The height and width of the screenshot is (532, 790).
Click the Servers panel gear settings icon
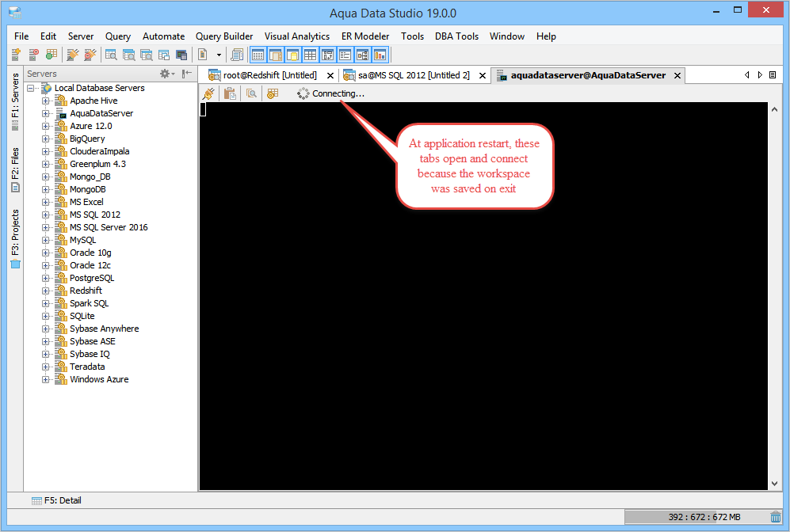[x=166, y=74]
